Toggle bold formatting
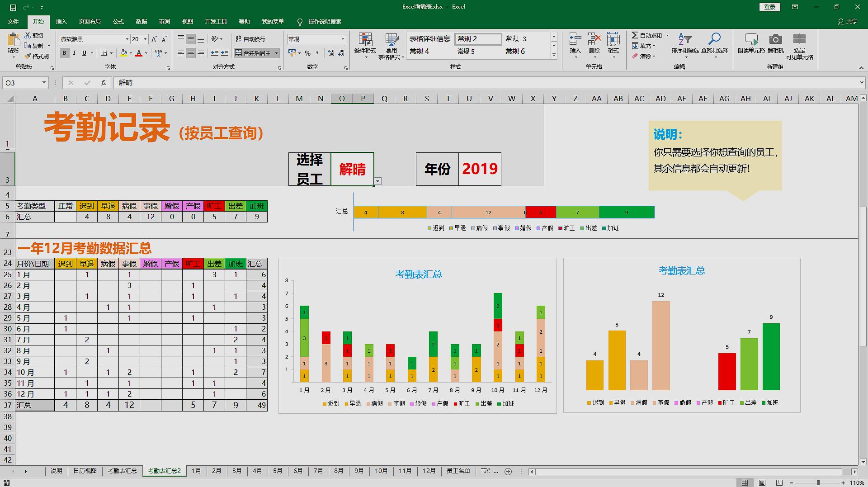Viewport: 868px width, 487px height. (x=64, y=53)
